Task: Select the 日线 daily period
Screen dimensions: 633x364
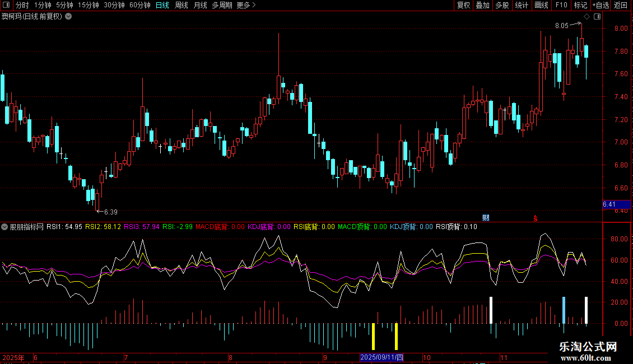Action: pyautogui.click(x=162, y=5)
